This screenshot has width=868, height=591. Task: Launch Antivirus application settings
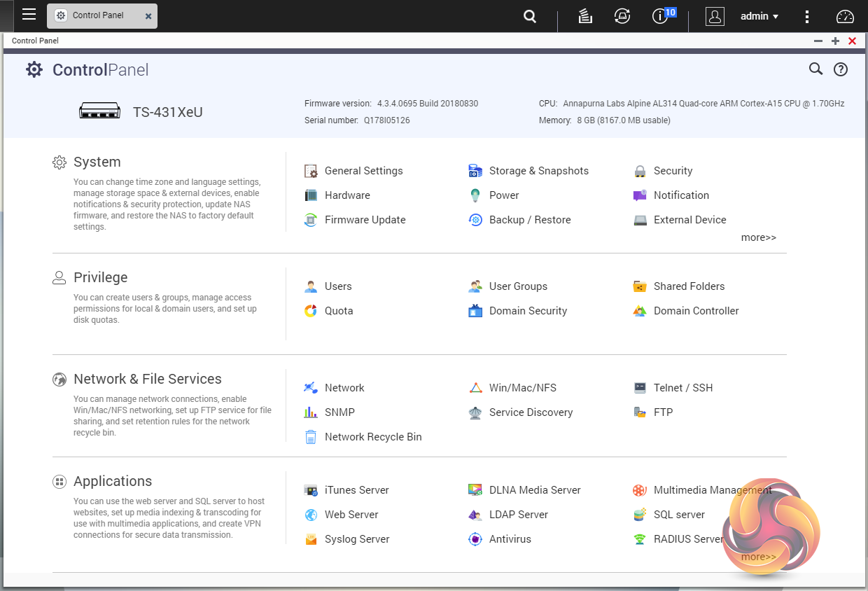510,539
